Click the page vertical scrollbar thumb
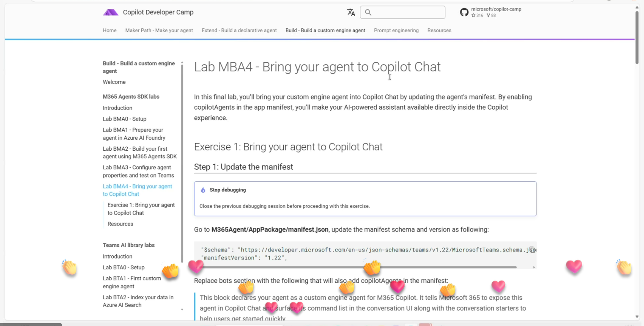 [x=637, y=37]
